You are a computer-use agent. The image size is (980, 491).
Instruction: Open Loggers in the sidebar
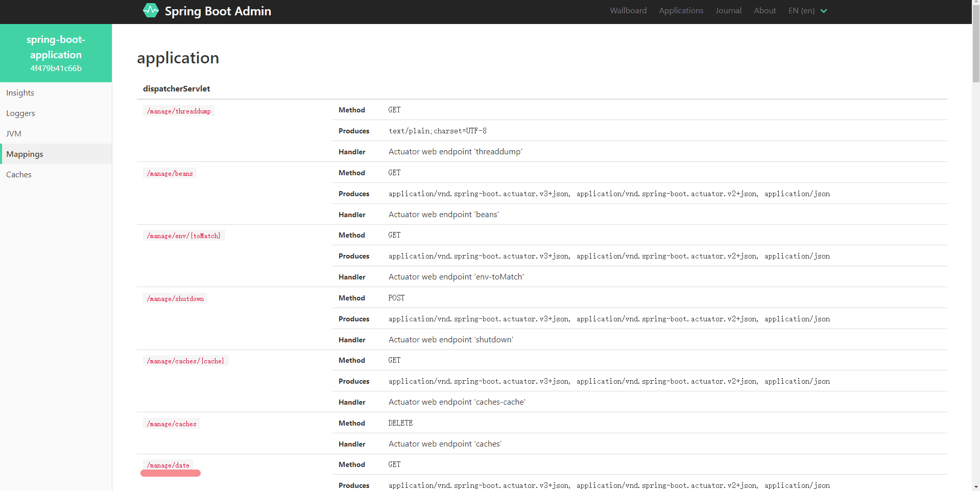(21, 113)
